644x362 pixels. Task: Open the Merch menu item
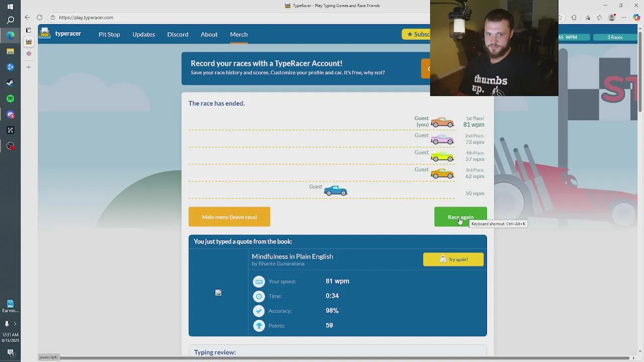tap(238, 34)
